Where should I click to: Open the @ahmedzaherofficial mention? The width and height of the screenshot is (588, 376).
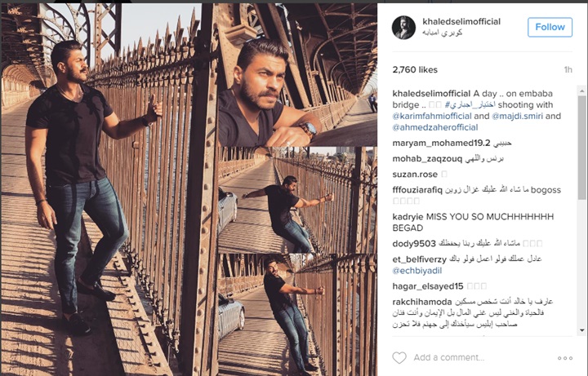435,127
